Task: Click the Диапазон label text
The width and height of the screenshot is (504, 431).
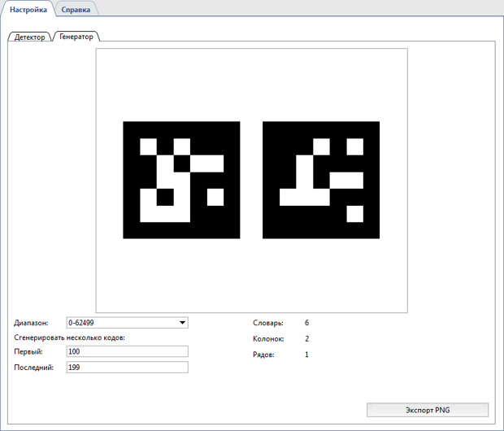Action: 32,323
